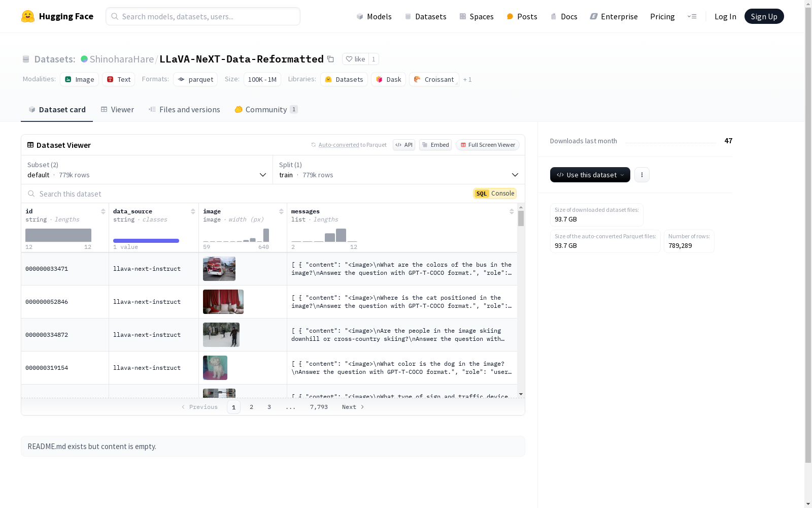Open Spaces in the top navigation
Screen dimensions: 812x508
tap(477, 16)
